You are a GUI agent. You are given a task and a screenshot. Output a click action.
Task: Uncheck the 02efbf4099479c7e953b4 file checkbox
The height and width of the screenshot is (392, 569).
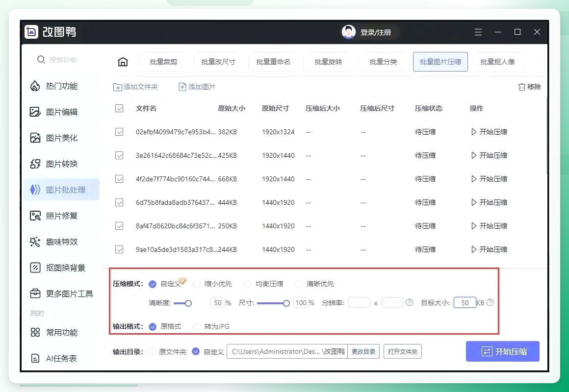(119, 132)
